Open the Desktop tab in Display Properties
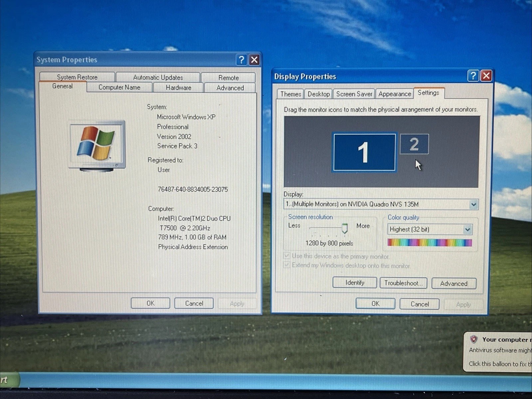Screen dimensions: 532x399 point(318,94)
